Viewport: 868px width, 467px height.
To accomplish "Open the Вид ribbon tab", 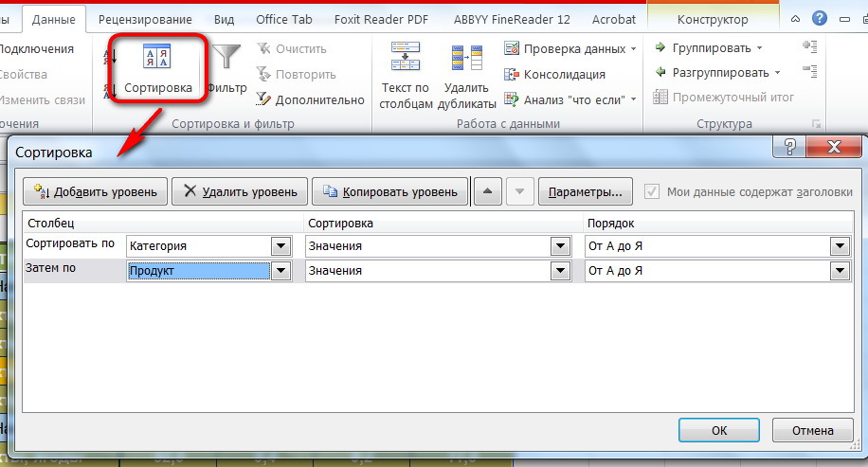I will coord(224,19).
